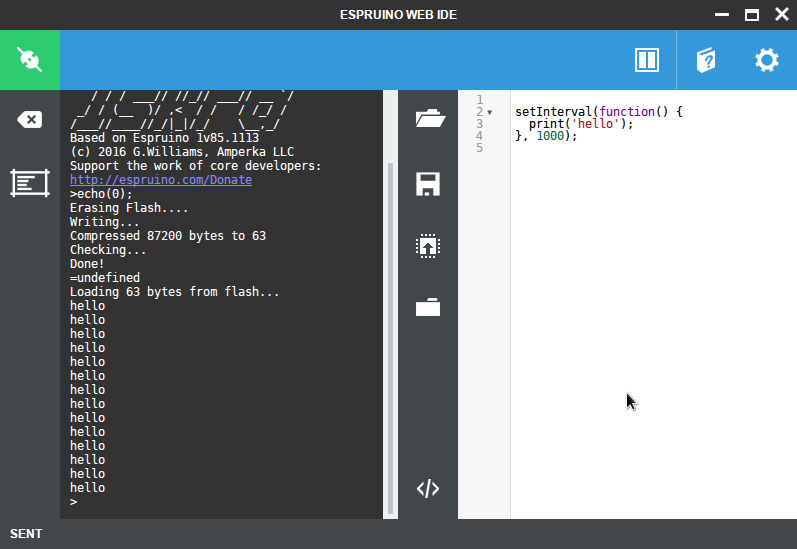
Task: Click the 'Based on Espruino 1v85.1113' line
Action: tap(164, 138)
